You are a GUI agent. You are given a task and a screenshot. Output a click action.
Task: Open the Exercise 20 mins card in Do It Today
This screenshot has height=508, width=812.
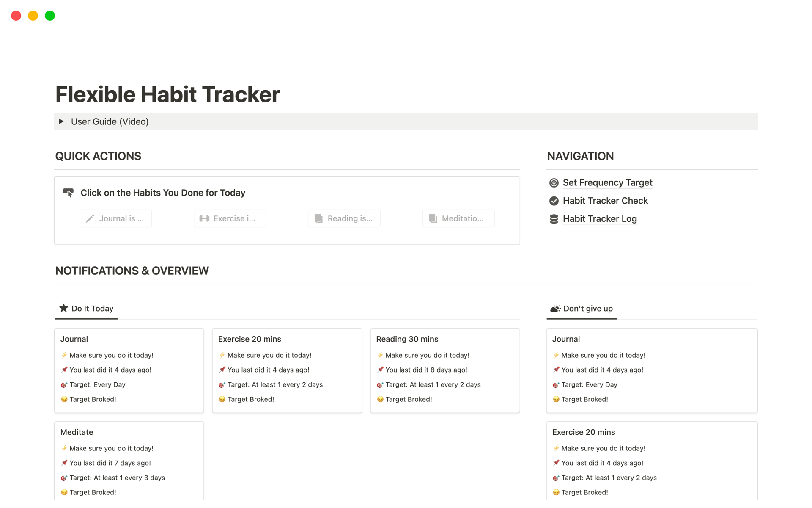250,339
